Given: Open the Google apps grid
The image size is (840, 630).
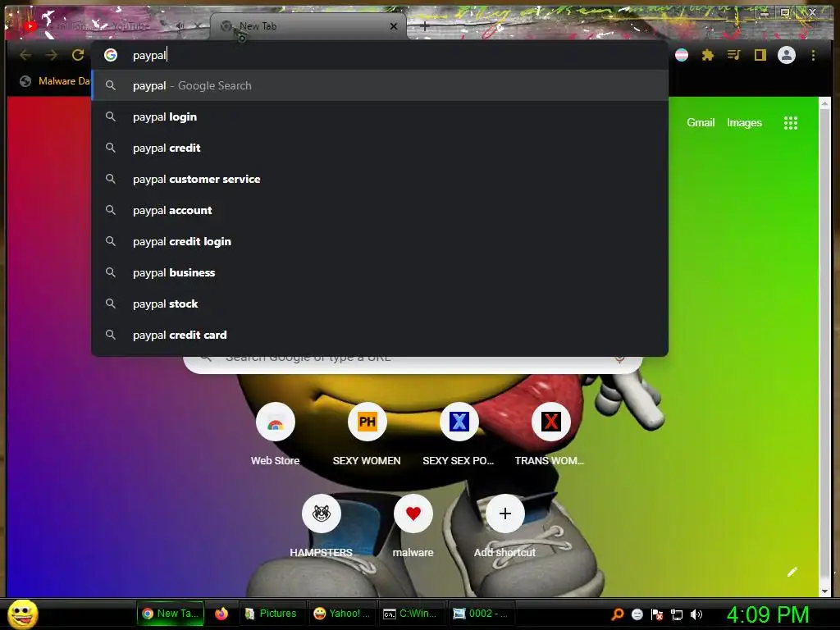Looking at the screenshot, I should [x=791, y=123].
